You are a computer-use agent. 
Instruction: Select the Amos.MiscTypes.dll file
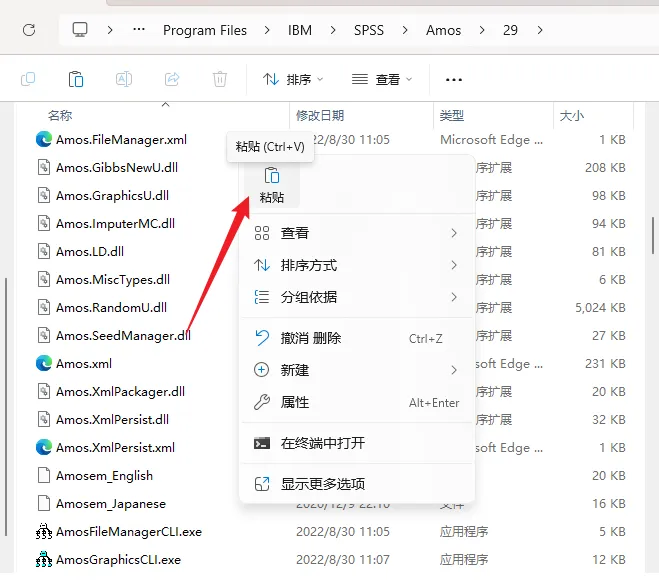[x=113, y=279]
